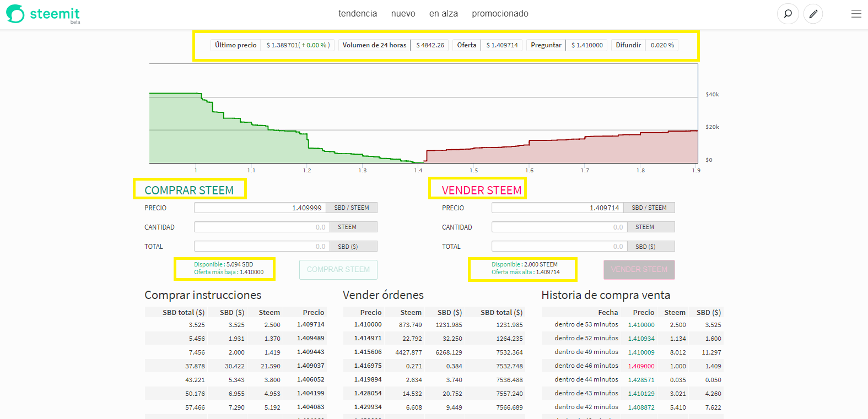Viewport: 868px width, 419px height.
Task: Click the VENDER STEEM submit button
Action: [x=639, y=270]
